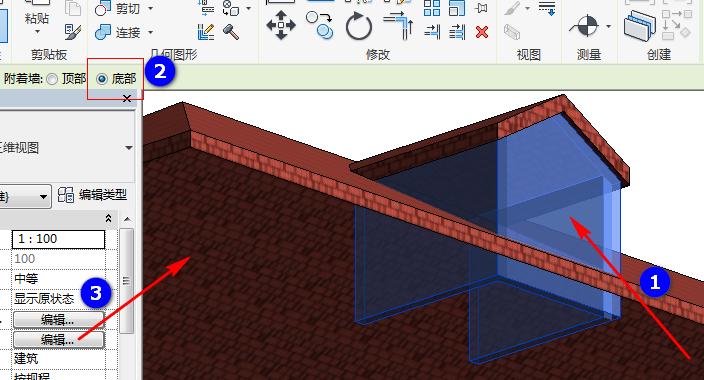704x380 pixels.
Task: Click the grayed 100 scale value
Action: tap(24, 259)
